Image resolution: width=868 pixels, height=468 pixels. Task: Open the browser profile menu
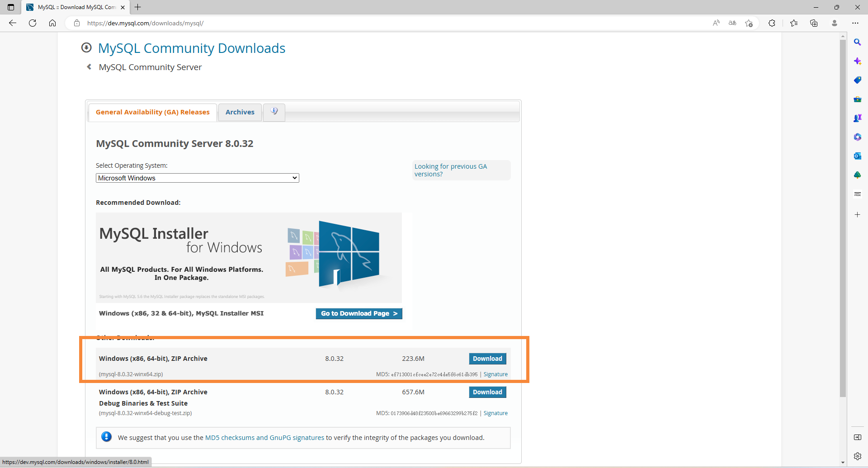pyautogui.click(x=835, y=23)
